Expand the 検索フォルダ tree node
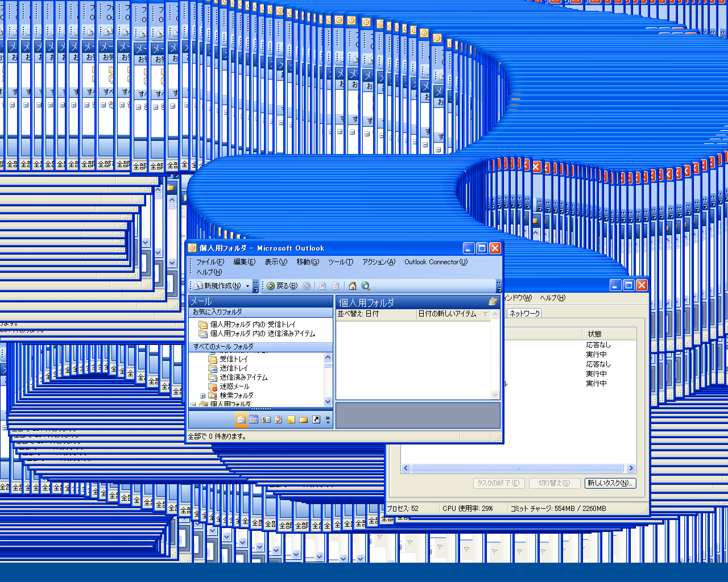 202,396
